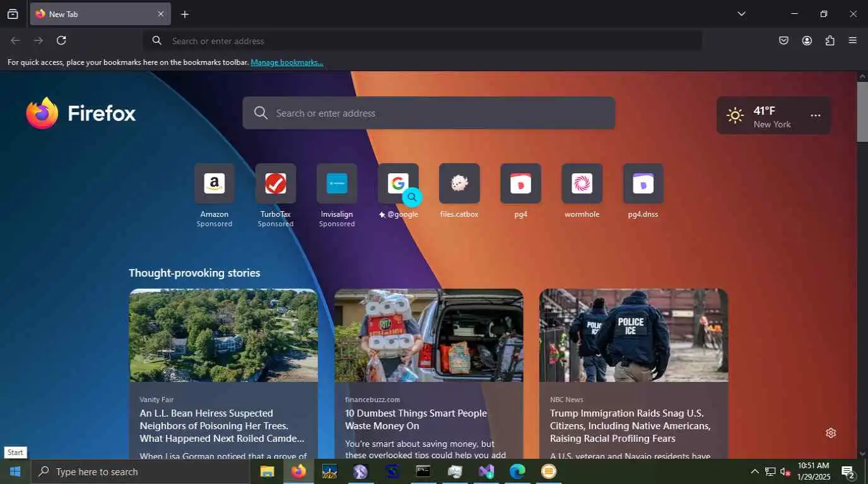Open the orange round app in the taskbar
868x484 pixels.
pos(549,471)
